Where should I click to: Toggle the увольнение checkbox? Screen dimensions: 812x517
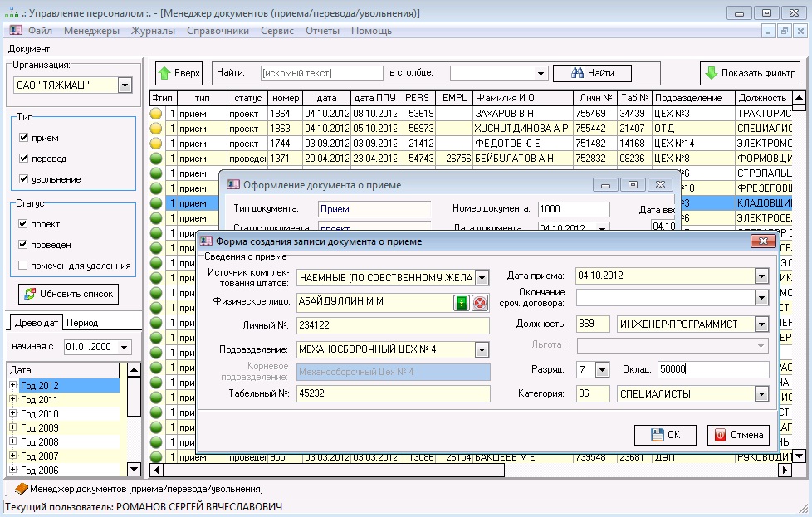24,179
